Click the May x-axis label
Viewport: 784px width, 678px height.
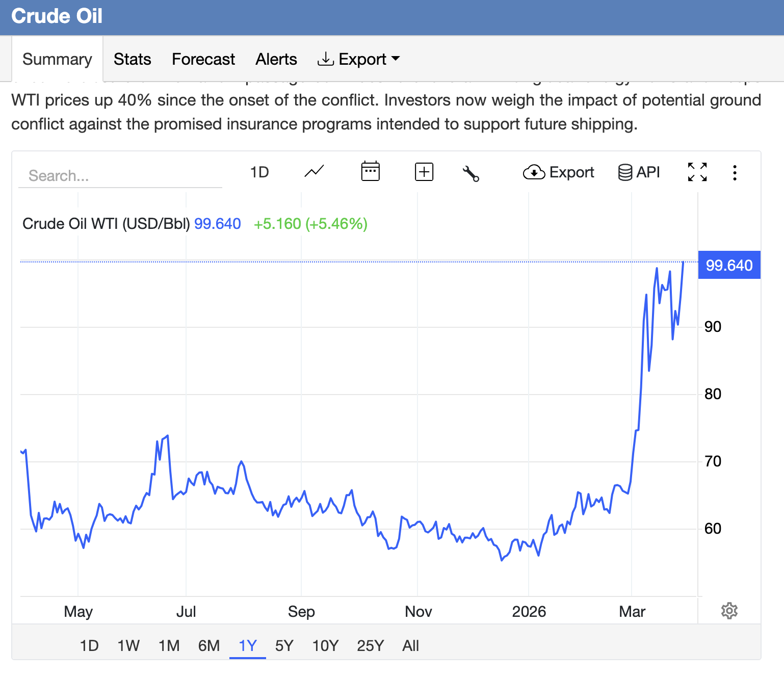pyautogui.click(x=78, y=611)
